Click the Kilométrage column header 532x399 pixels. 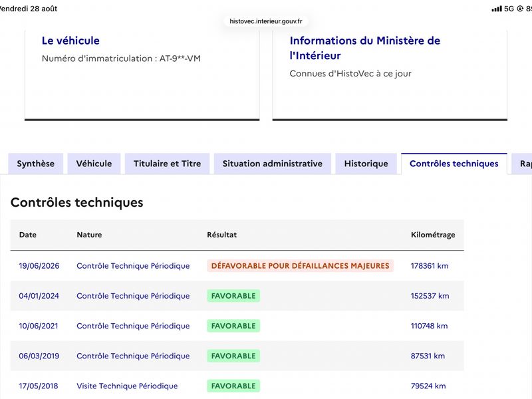point(433,235)
